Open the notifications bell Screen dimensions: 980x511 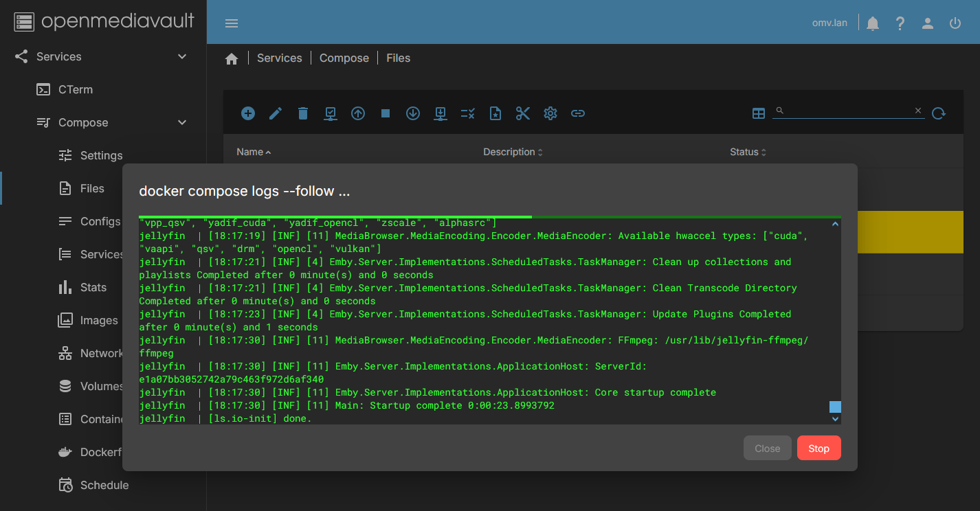click(x=873, y=23)
